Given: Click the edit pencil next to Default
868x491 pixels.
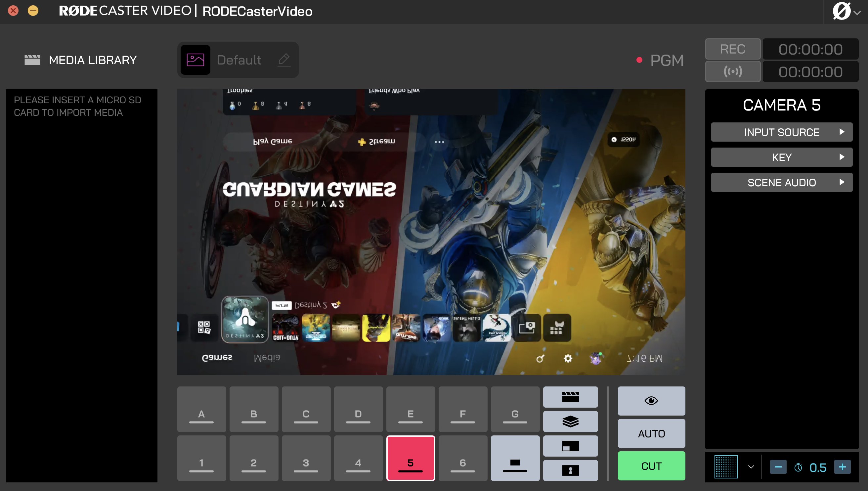Looking at the screenshot, I should [284, 60].
